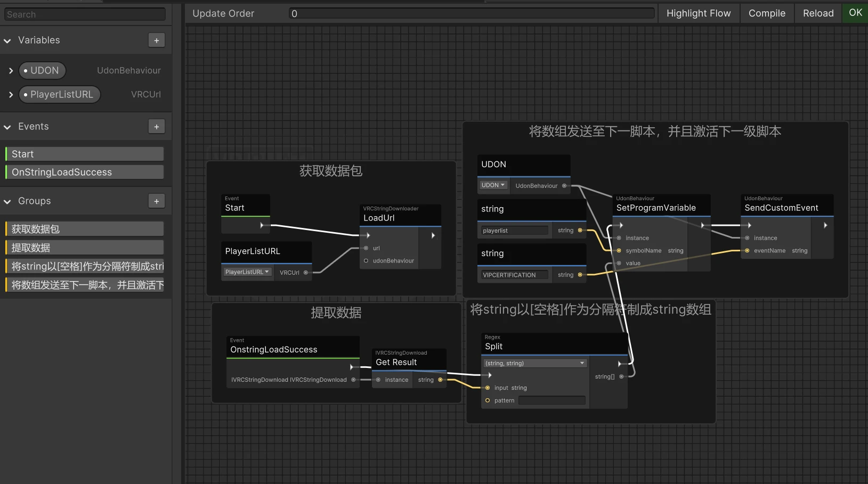The height and width of the screenshot is (484, 868).
Task: Focus the Search field
Action: 85,14
